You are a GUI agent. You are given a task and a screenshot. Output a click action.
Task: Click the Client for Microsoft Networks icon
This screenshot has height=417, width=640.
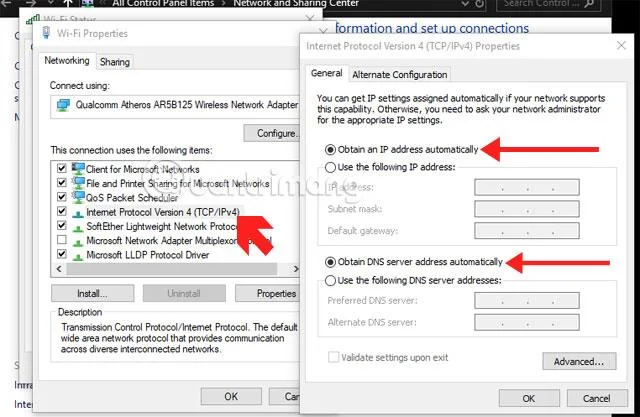coord(78,169)
